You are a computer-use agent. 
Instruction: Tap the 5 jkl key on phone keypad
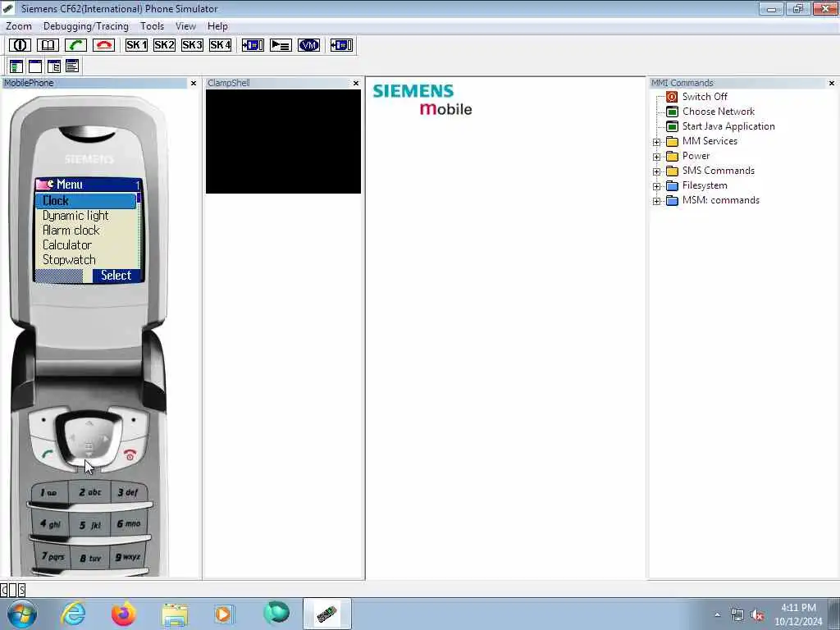click(x=90, y=526)
